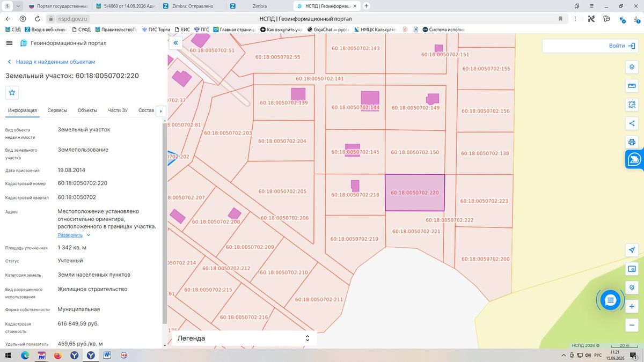644x362 pixels.
Task: Center map on my location
Action: [632, 250]
